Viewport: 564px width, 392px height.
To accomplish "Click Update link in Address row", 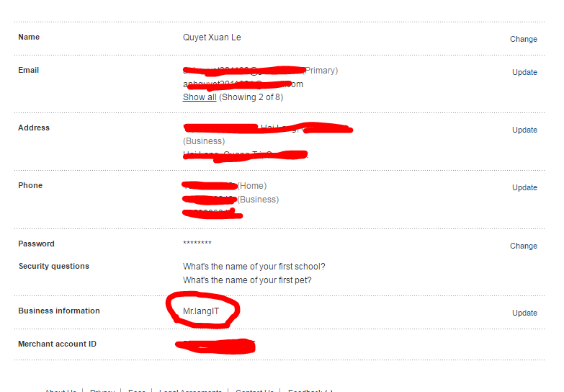I will (524, 130).
